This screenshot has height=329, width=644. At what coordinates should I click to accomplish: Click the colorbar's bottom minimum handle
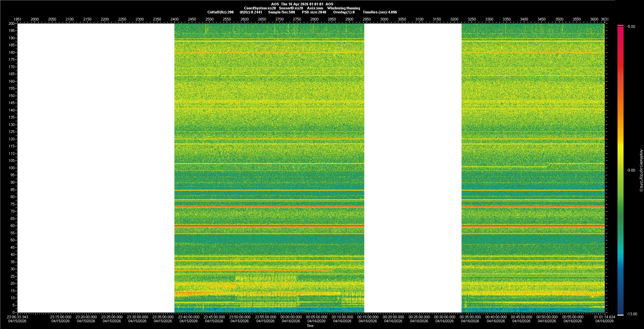pos(621,315)
